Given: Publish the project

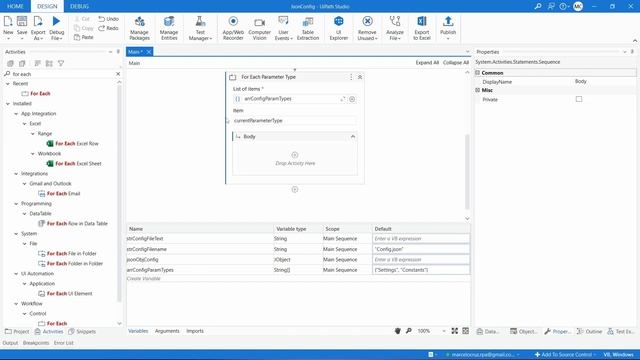Looking at the screenshot, I should pos(448,28).
